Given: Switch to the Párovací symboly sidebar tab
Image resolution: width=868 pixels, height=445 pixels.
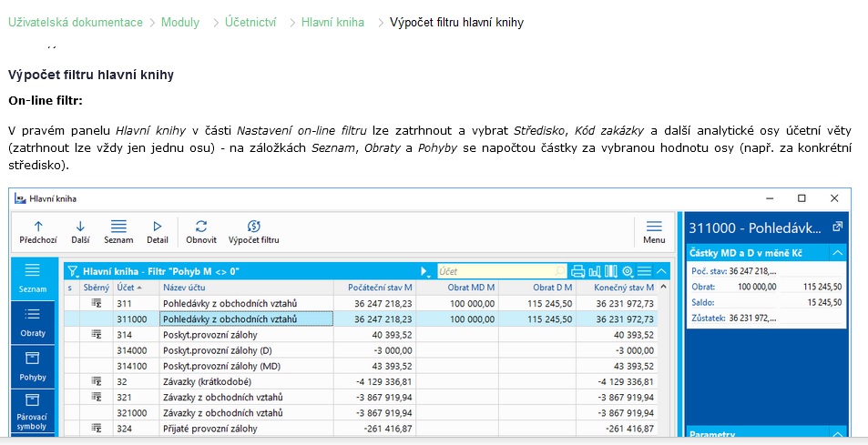Looking at the screenshot, I should click(x=33, y=412).
